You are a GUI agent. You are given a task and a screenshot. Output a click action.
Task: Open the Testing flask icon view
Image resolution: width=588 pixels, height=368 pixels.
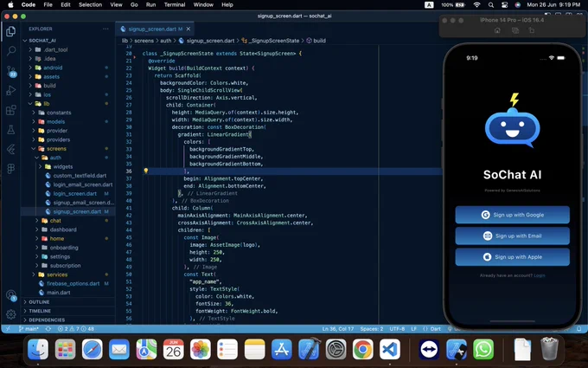[11, 130]
